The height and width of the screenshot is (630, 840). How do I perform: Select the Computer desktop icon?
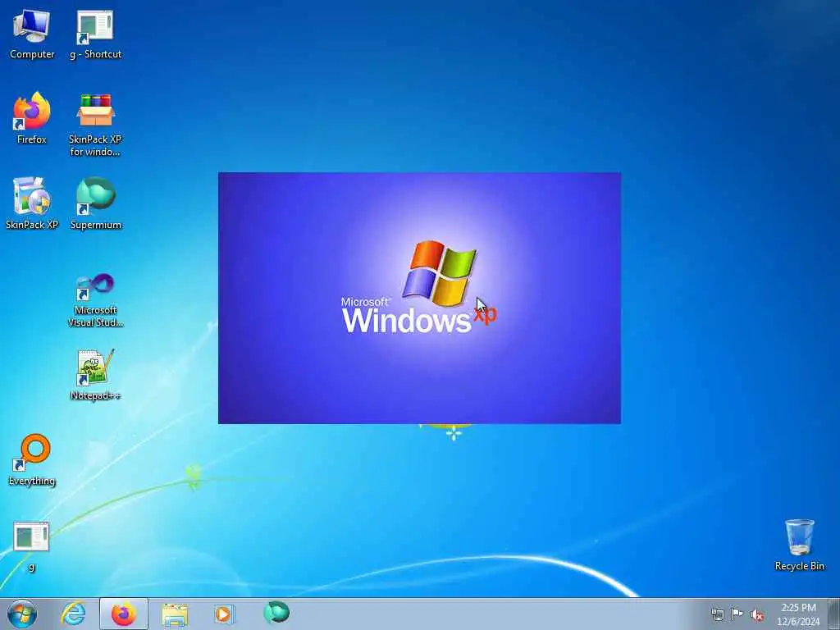32,34
